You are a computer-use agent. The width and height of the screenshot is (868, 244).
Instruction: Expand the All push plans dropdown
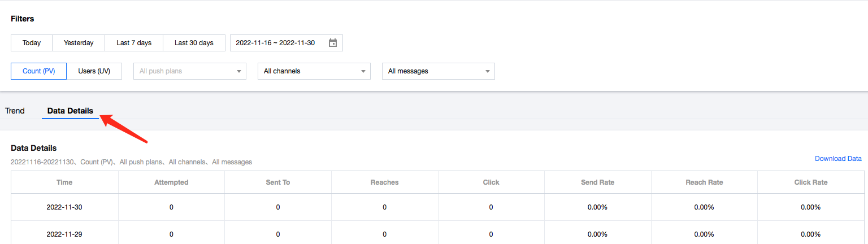click(189, 71)
